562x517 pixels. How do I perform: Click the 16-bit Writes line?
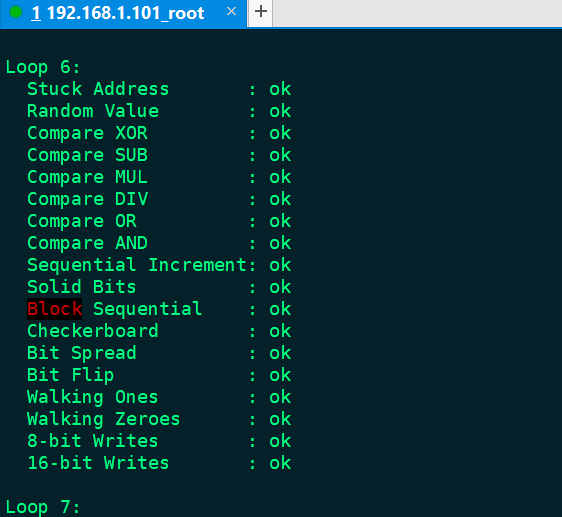point(159,463)
